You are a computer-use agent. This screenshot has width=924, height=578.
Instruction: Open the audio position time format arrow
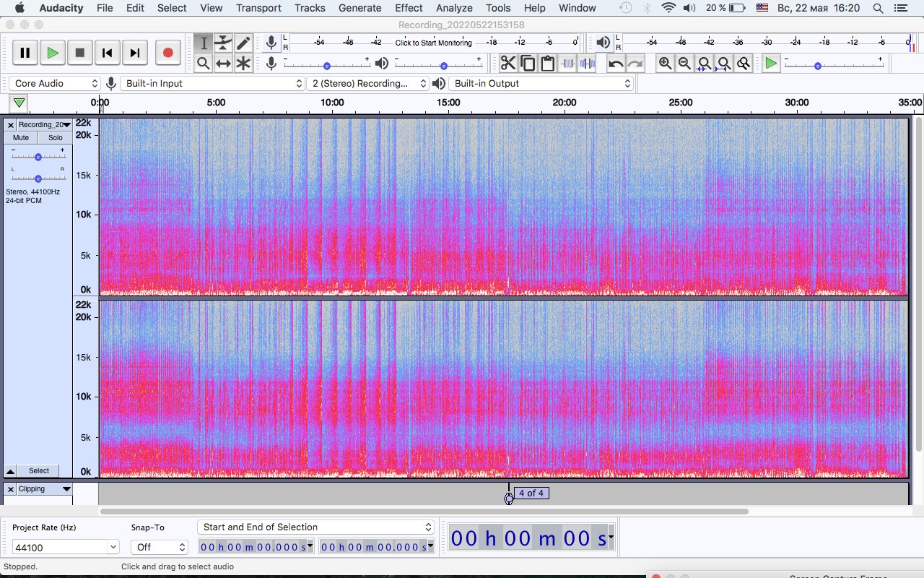pos(611,538)
